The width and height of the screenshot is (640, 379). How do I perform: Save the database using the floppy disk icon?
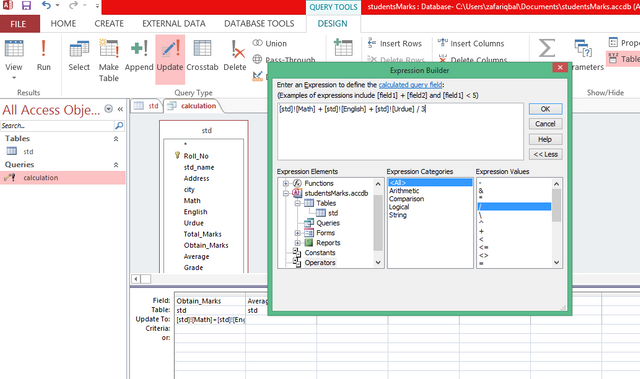(x=27, y=6)
